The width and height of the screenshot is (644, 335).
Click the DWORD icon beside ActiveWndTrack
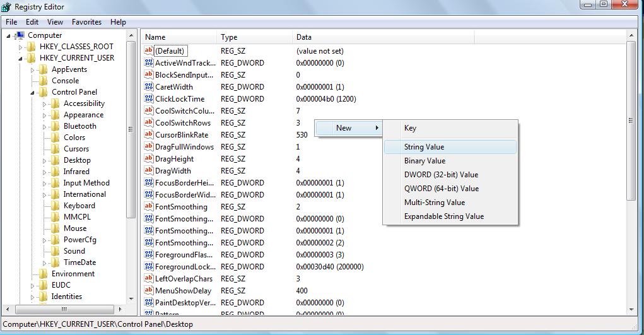point(149,62)
